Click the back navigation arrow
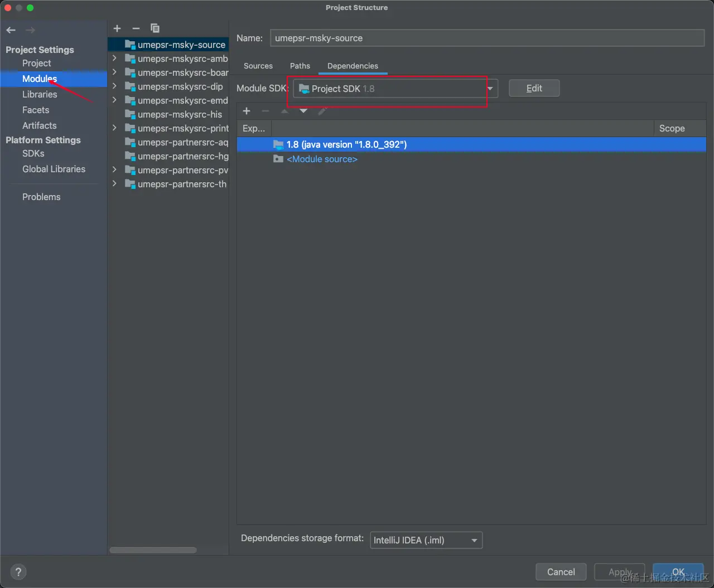 pos(11,30)
